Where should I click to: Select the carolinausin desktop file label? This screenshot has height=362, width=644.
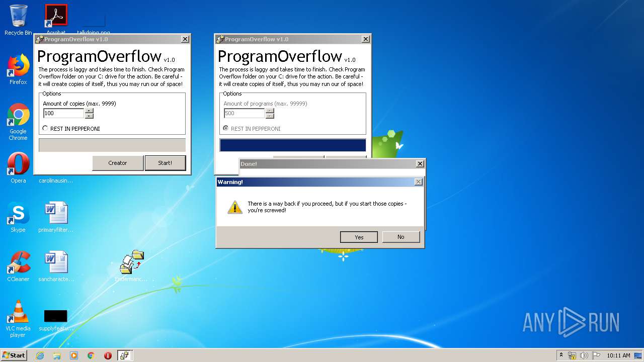[x=56, y=180]
